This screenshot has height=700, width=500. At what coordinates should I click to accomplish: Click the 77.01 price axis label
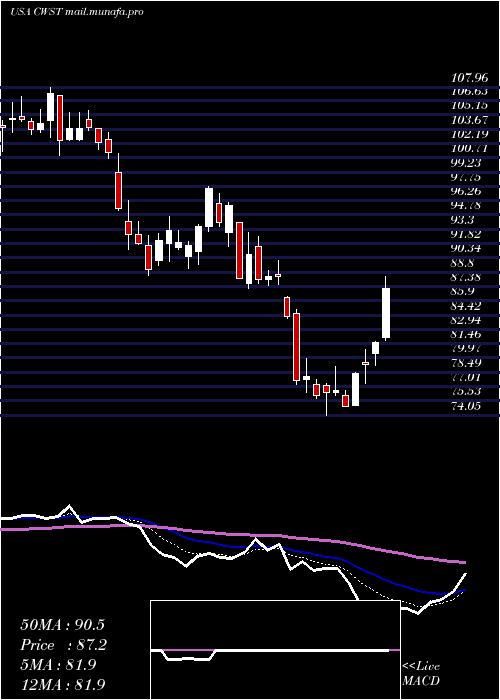click(x=466, y=377)
